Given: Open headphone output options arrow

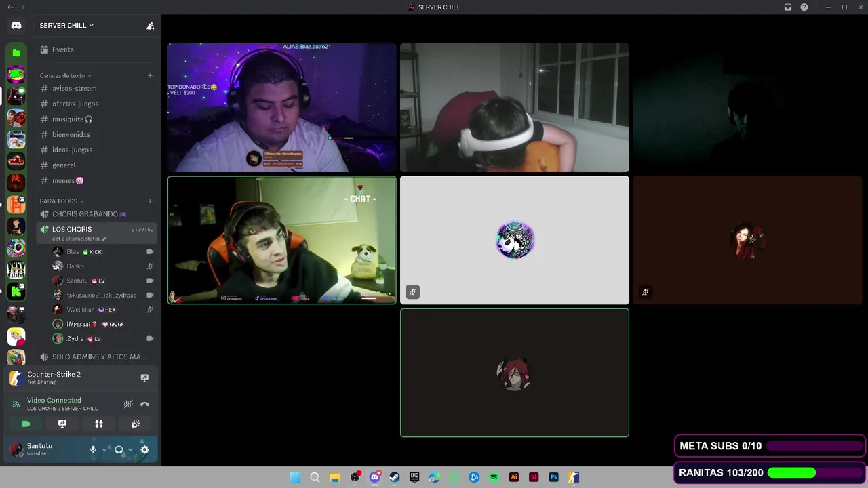Looking at the screenshot, I should pyautogui.click(x=130, y=449).
